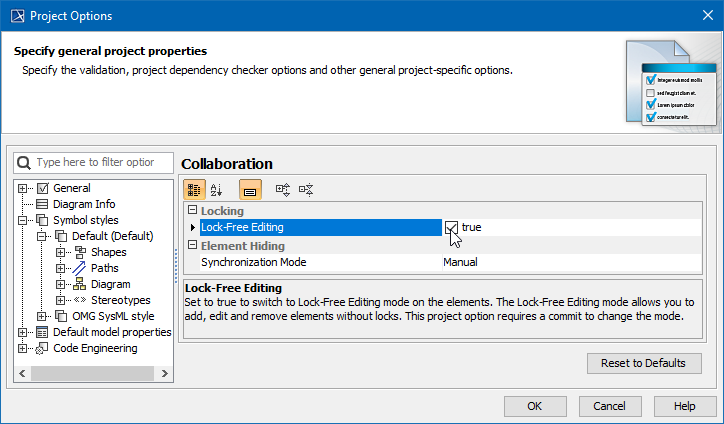Click the Shapes icon in tree
The image size is (724, 424).
[79, 252]
